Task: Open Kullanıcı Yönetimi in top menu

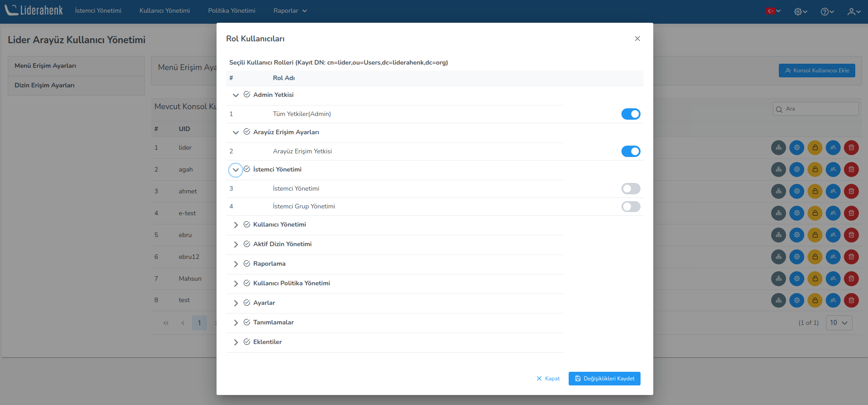Action: (x=165, y=10)
